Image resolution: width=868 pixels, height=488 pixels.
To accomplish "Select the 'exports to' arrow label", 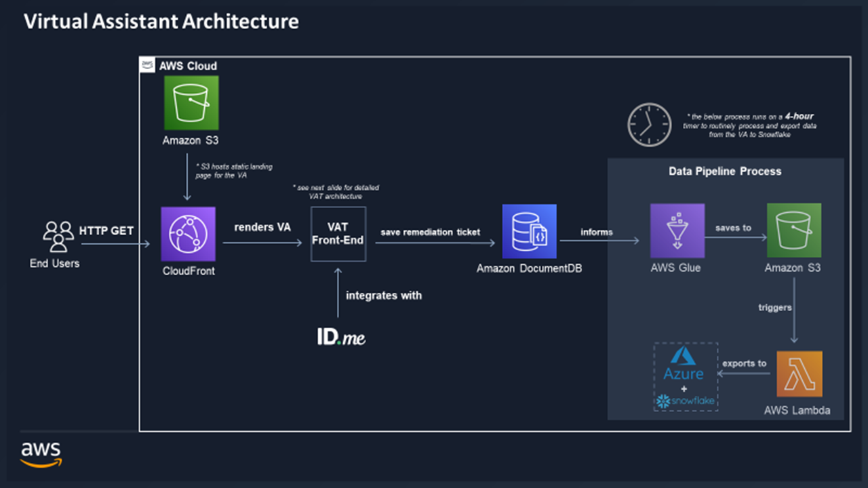I will [x=744, y=363].
